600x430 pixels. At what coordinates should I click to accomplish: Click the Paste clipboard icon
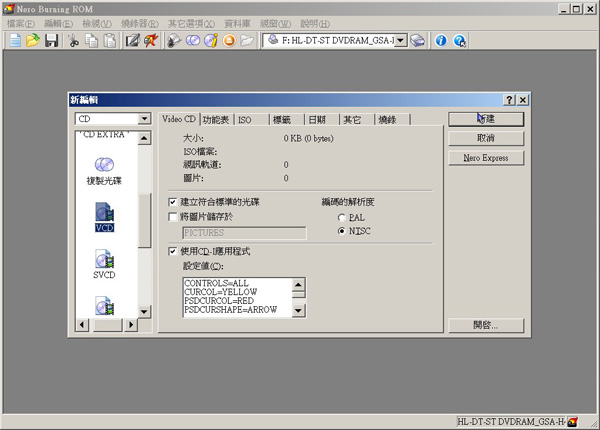click(110, 40)
